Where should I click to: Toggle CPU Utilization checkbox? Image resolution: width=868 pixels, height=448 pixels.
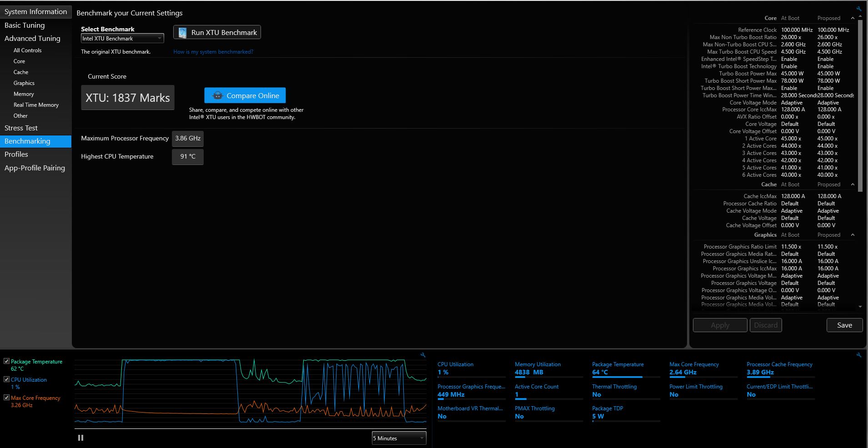click(6, 379)
